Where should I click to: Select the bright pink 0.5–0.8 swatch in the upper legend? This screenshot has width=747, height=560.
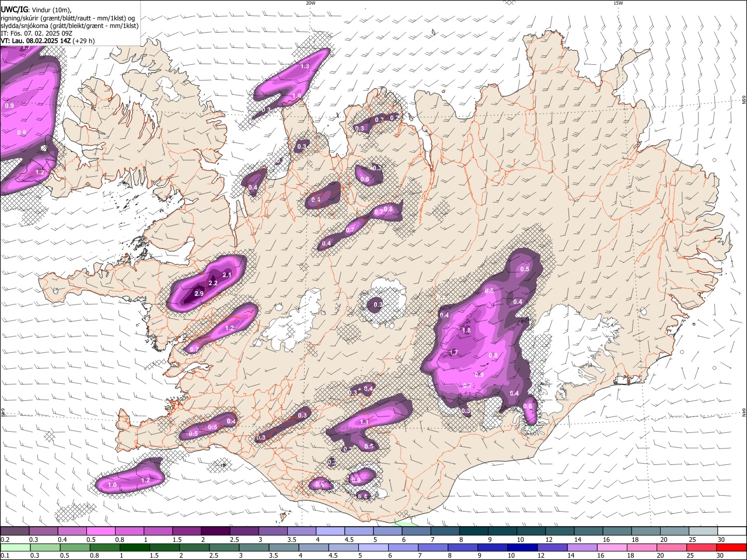[x=100, y=531]
